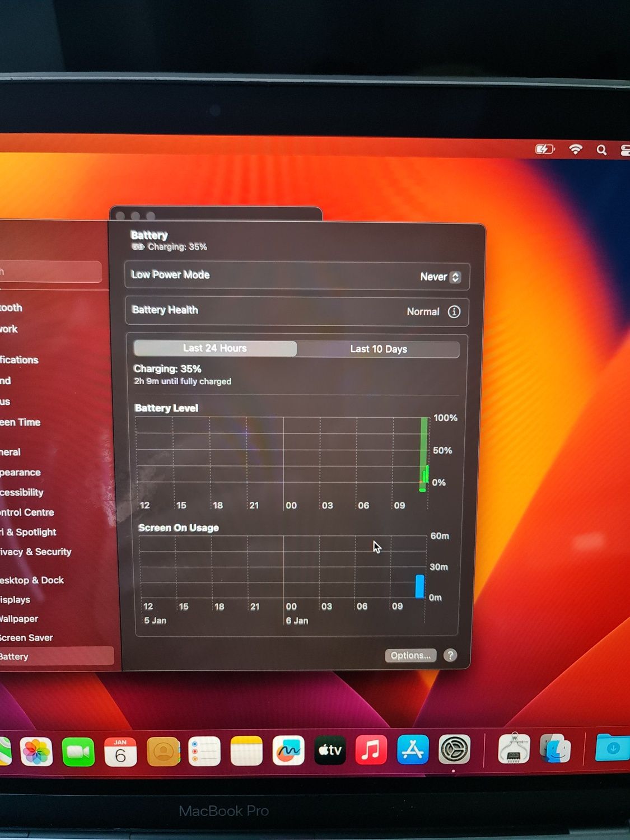Click the 'Battery Health' label

pyautogui.click(x=165, y=310)
